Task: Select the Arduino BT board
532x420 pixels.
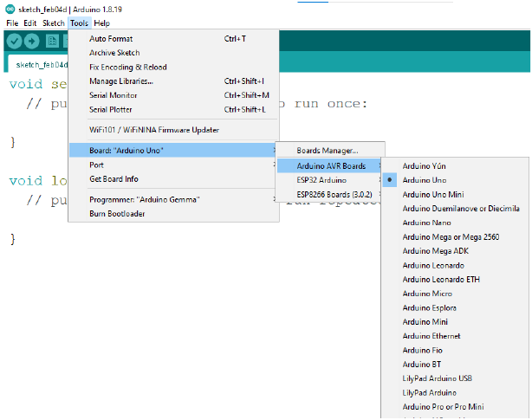Action: click(456, 365)
